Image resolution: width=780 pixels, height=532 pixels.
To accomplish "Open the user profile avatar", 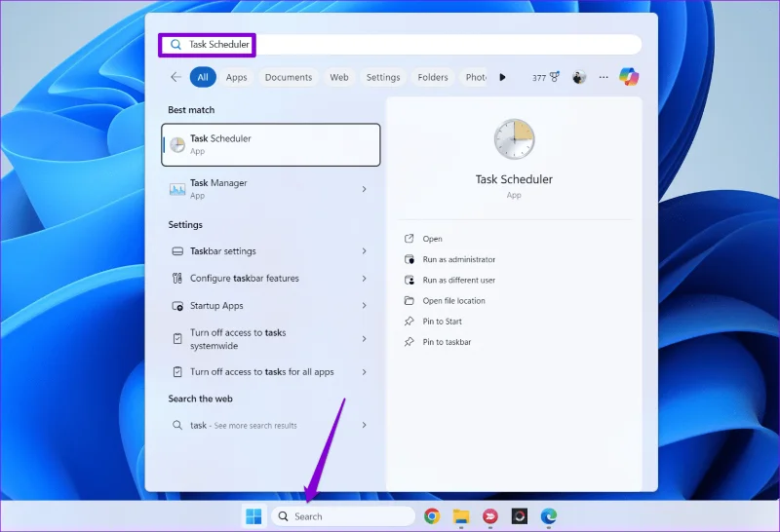I will point(579,77).
